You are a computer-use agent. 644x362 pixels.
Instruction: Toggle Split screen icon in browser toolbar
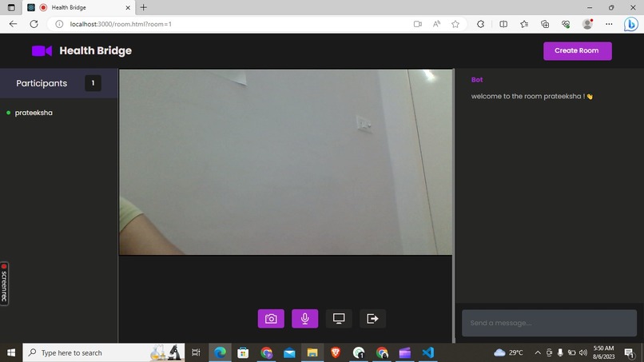[x=503, y=24]
